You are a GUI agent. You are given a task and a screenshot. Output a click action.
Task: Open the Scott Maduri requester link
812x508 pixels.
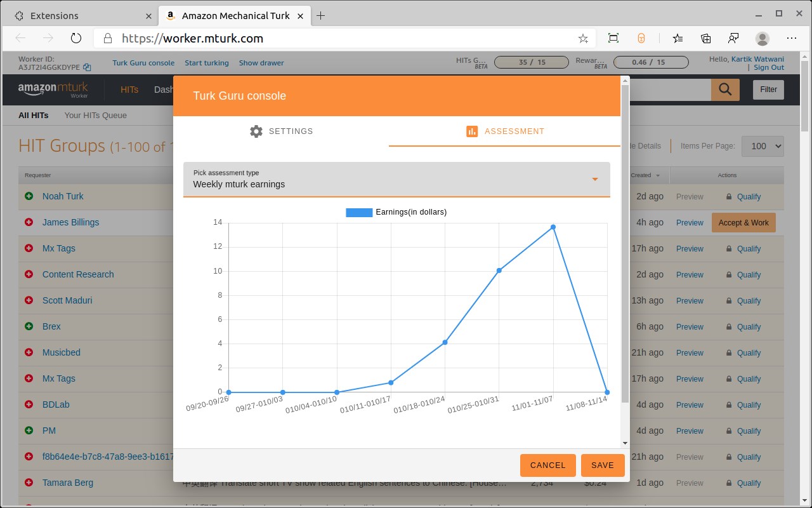(x=67, y=300)
